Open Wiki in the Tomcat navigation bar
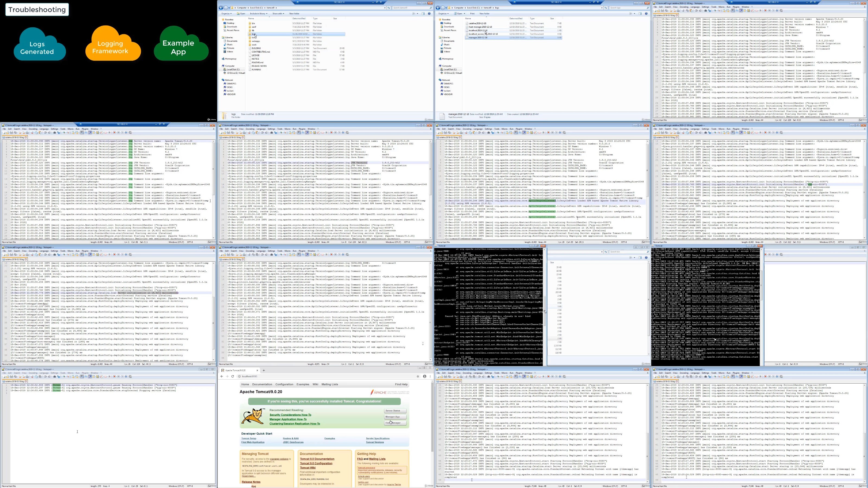The width and height of the screenshot is (868, 488). click(315, 384)
